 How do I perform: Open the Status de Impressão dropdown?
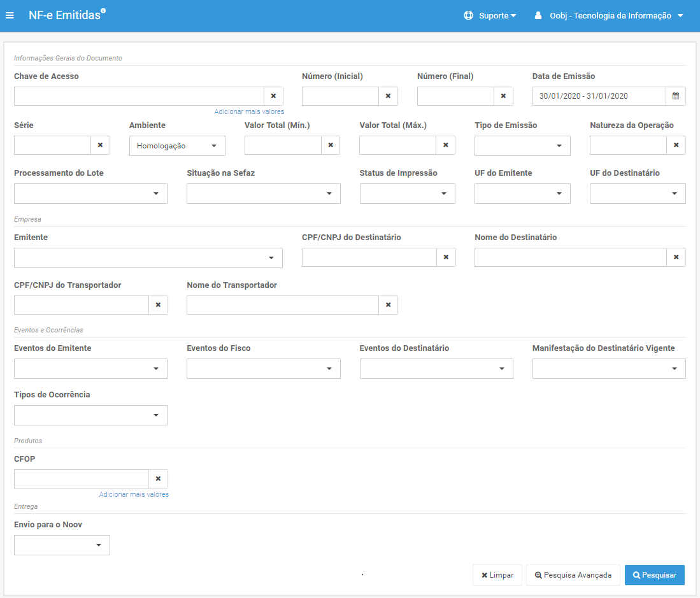[408, 194]
